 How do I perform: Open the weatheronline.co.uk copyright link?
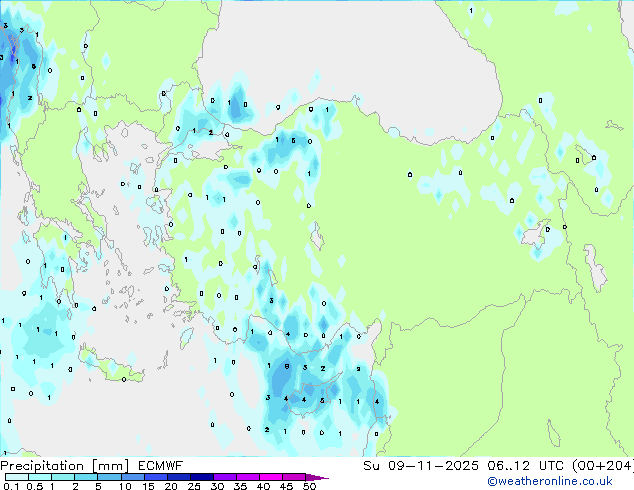tap(550, 481)
